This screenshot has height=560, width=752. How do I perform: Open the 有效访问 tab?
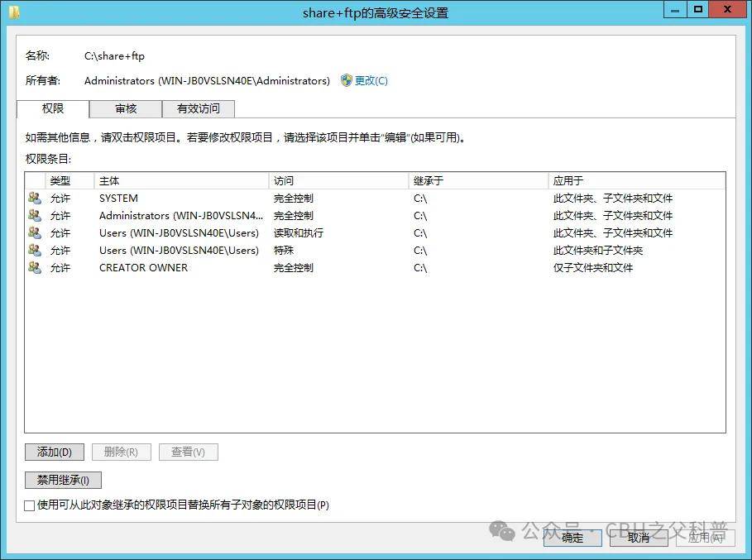(199, 108)
